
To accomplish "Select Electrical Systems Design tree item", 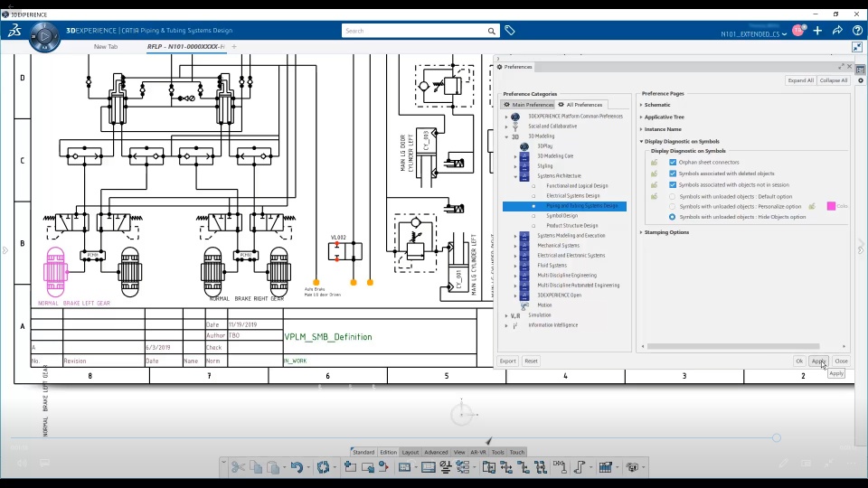I will (x=573, y=196).
